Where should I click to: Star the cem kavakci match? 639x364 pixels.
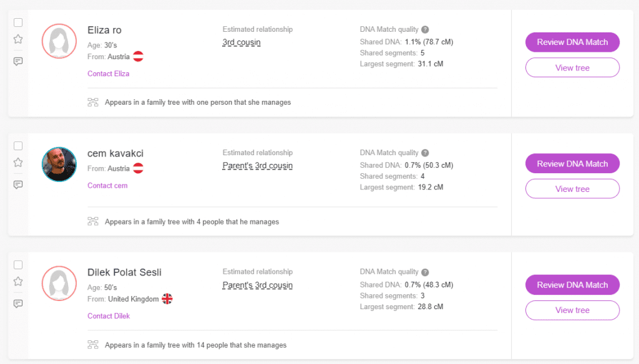tap(18, 163)
